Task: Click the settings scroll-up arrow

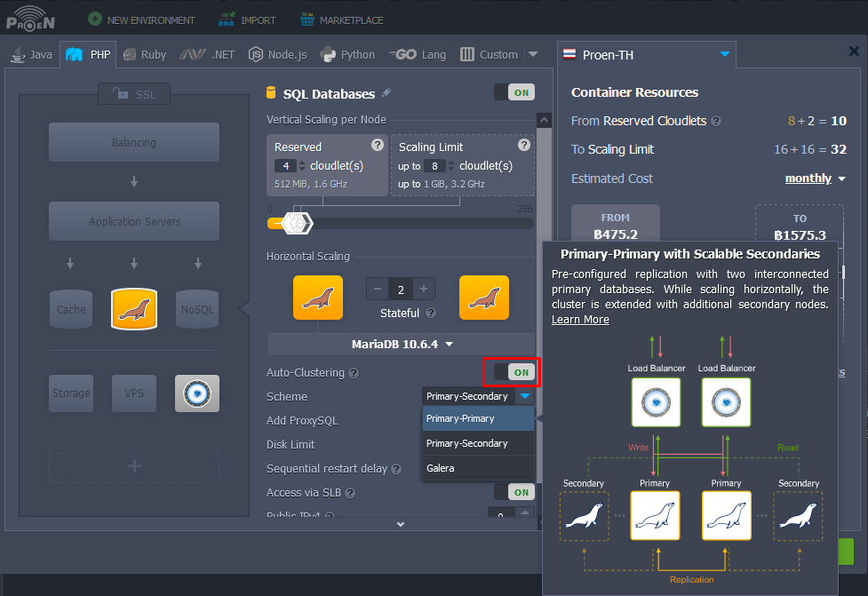Action: click(x=544, y=120)
